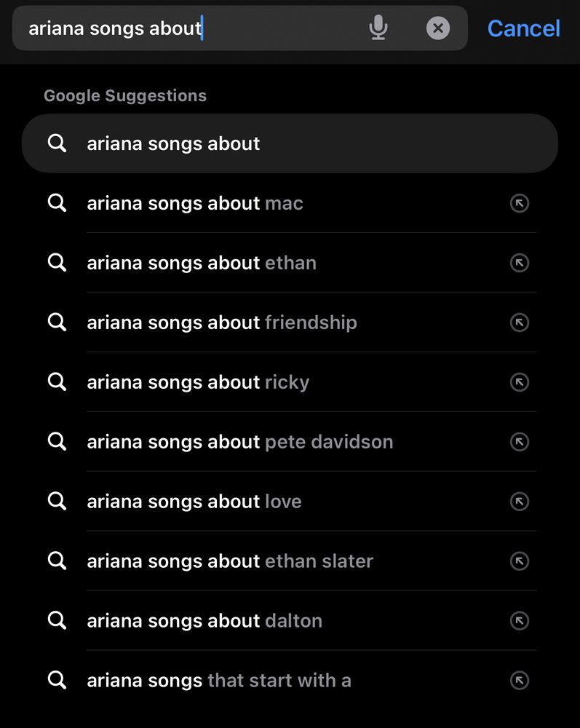The image size is (580, 728).
Task: Tap fill arrow beside 'ethan slater' suggestion
Action: pos(519,561)
